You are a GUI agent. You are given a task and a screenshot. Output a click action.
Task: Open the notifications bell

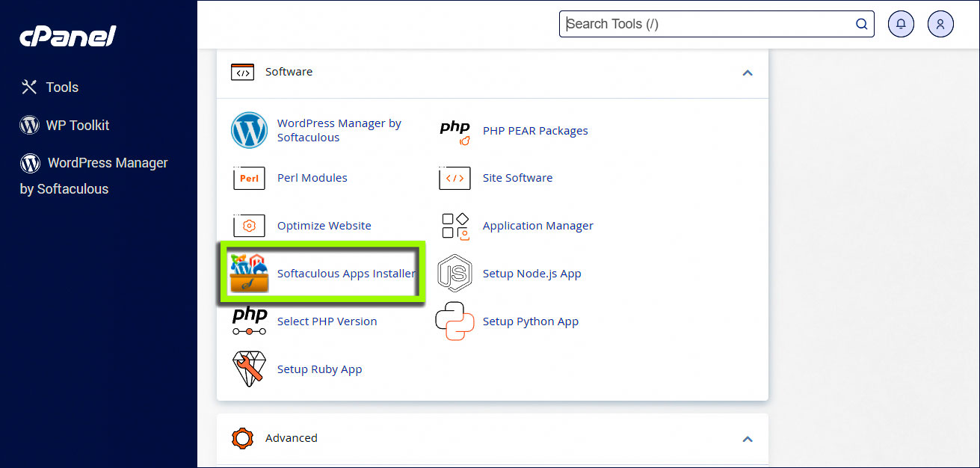click(901, 23)
